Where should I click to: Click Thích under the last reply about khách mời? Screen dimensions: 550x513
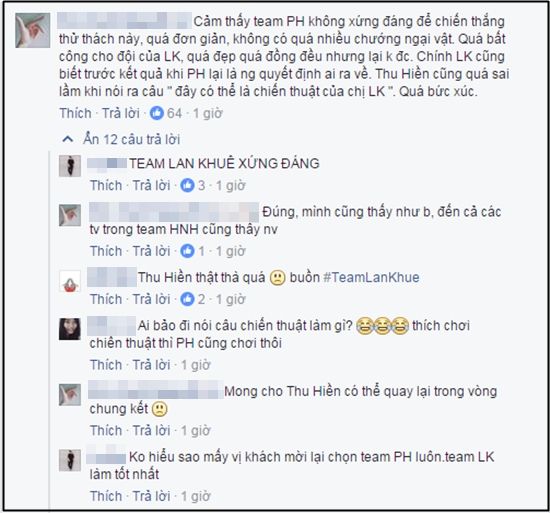coord(106,496)
